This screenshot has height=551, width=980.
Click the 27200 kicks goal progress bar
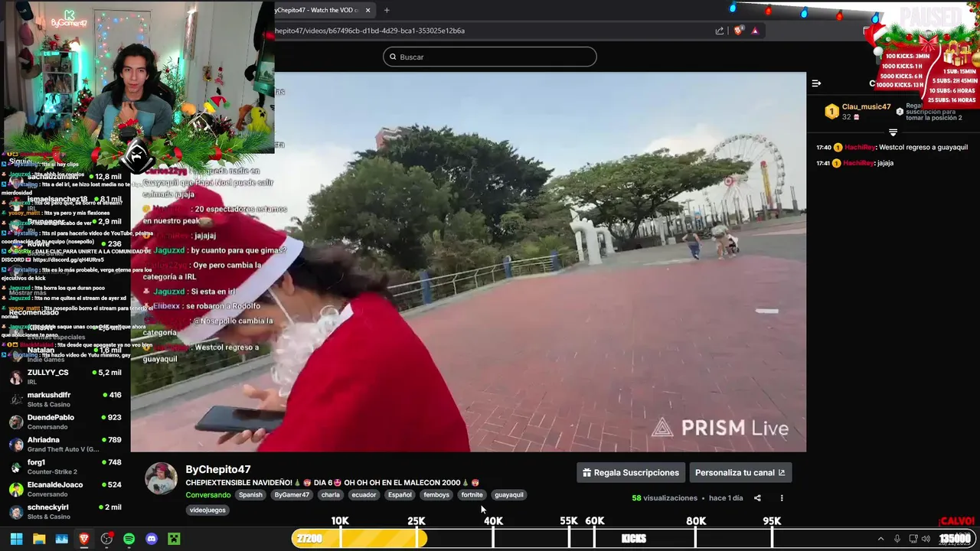click(359, 539)
